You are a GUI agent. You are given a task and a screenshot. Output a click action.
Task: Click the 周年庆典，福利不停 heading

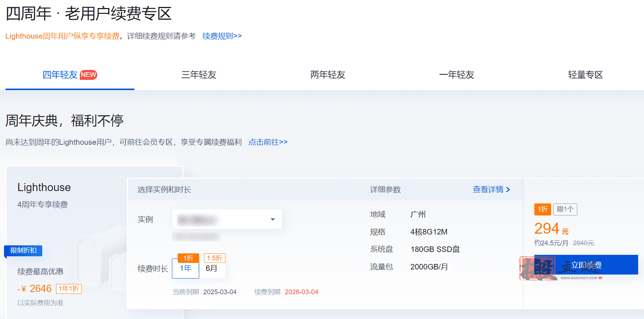(x=64, y=121)
